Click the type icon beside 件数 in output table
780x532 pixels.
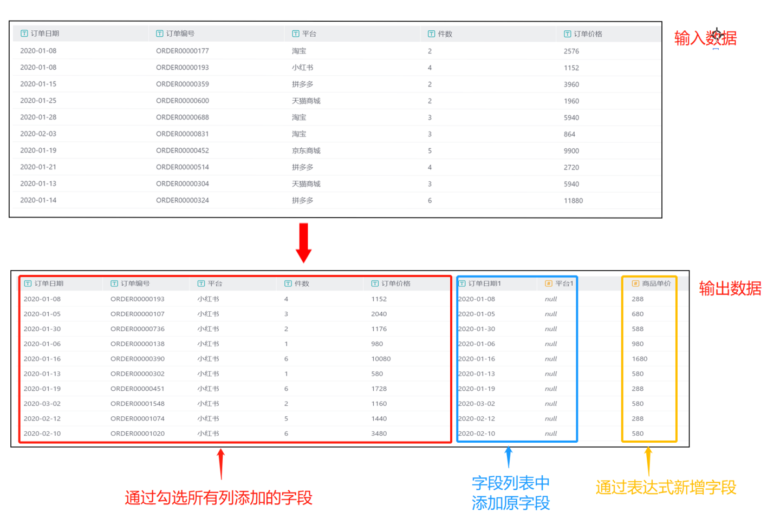[288, 284]
